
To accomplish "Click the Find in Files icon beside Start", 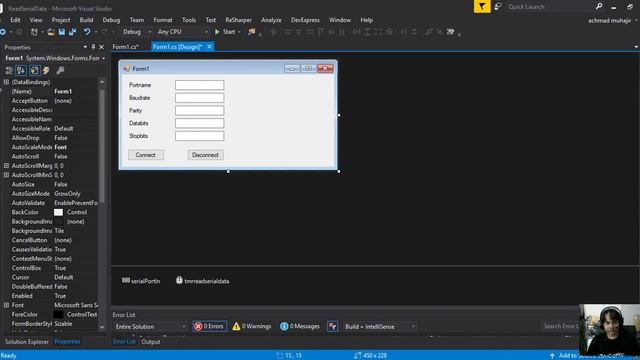I will click(252, 32).
